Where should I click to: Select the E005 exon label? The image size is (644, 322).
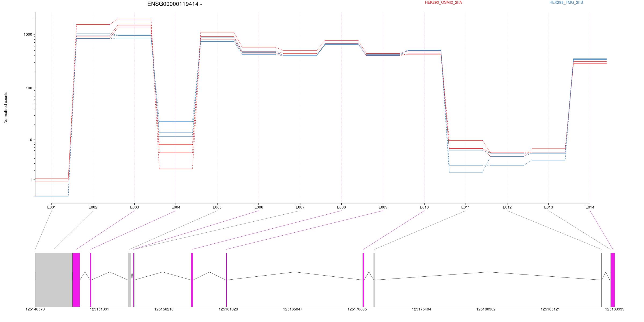(217, 207)
